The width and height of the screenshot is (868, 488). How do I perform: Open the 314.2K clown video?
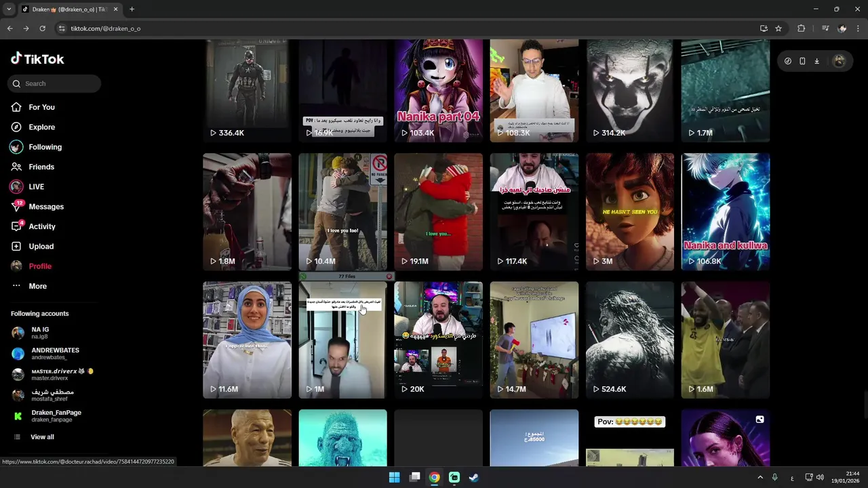point(629,91)
